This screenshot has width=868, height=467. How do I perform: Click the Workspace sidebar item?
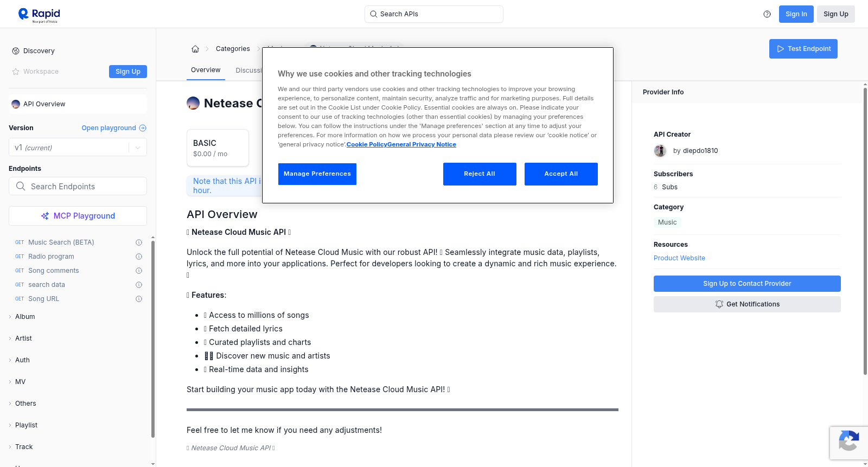41,72
